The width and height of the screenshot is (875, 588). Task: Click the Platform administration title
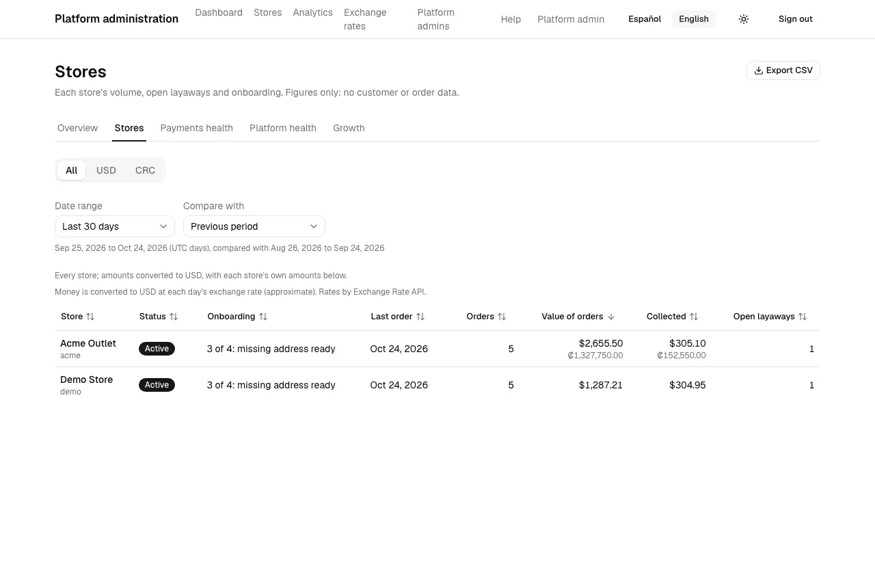click(x=117, y=19)
